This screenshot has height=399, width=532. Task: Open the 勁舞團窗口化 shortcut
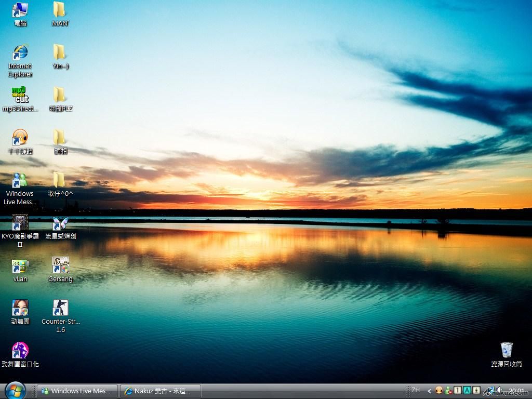pyautogui.click(x=20, y=351)
